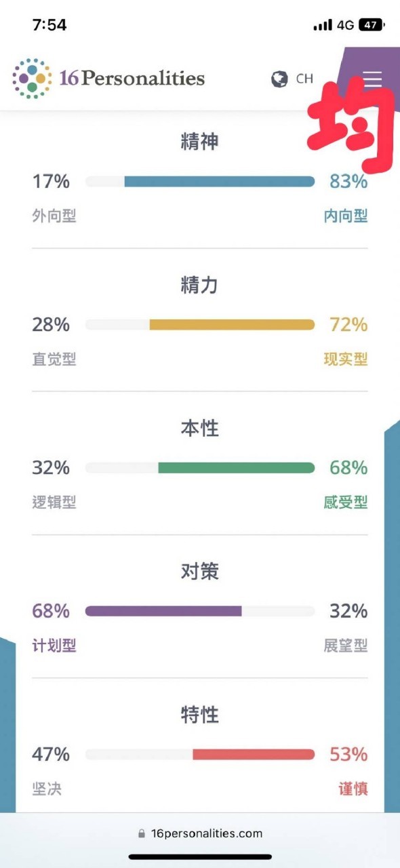Select the 计划型 trait label
Viewport: 400px width, 868px height.
(x=53, y=646)
